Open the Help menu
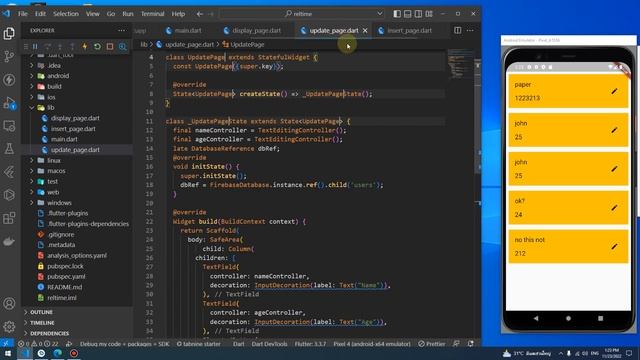The image size is (640, 360). point(178,14)
